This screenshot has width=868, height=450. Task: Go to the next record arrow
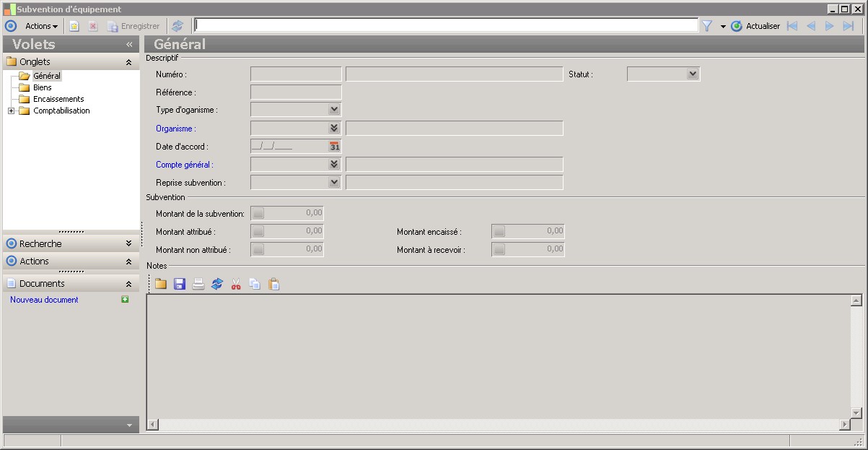(x=830, y=26)
